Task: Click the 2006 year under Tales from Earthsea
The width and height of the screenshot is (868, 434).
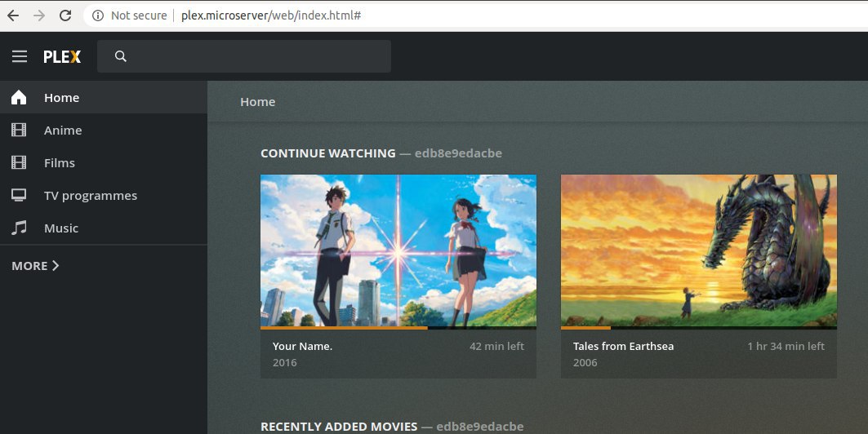Action: pyautogui.click(x=585, y=363)
